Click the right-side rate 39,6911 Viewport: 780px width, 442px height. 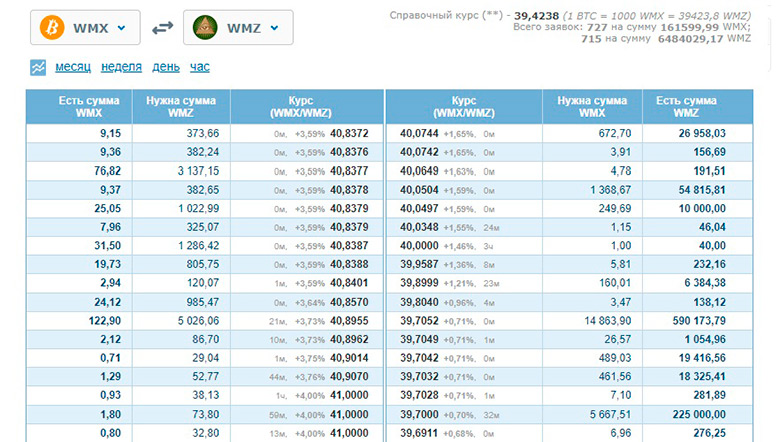(x=419, y=433)
